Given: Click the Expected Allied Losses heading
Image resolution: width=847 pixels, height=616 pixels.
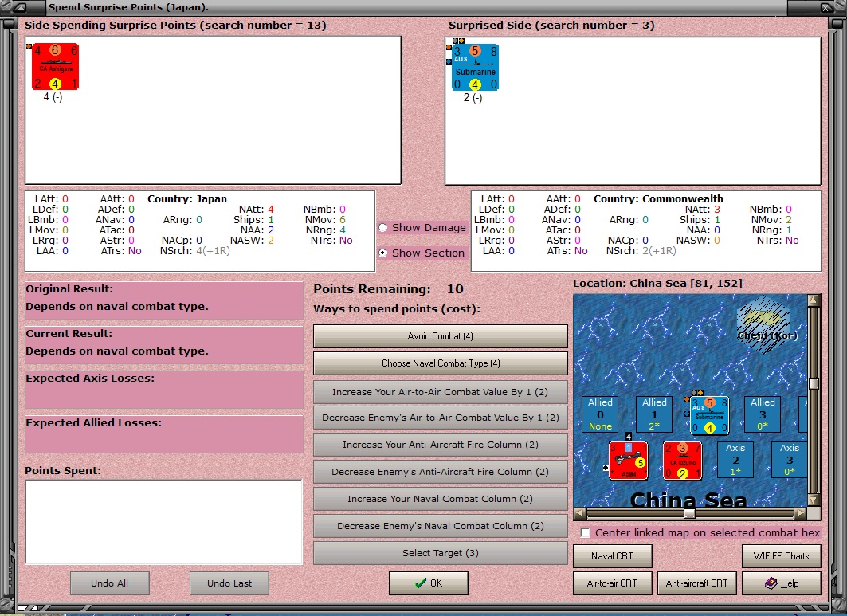Looking at the screenshot, I should coord(93,422).
